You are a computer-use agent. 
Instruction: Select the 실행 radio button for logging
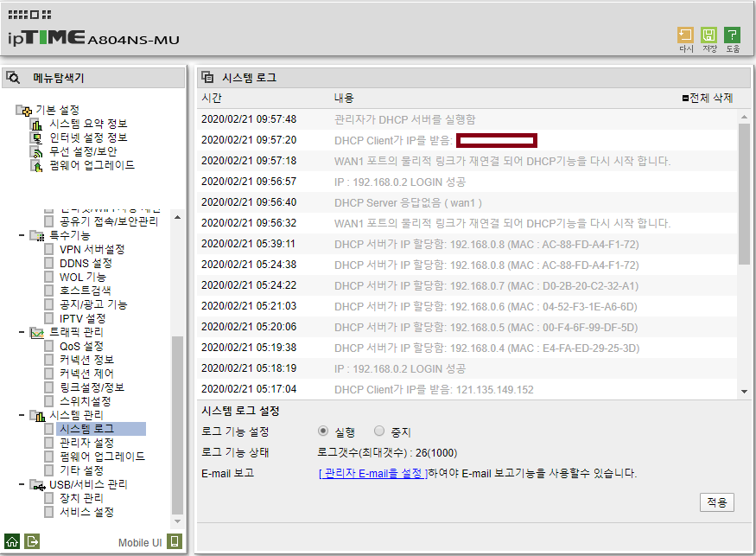pos(323,431)
